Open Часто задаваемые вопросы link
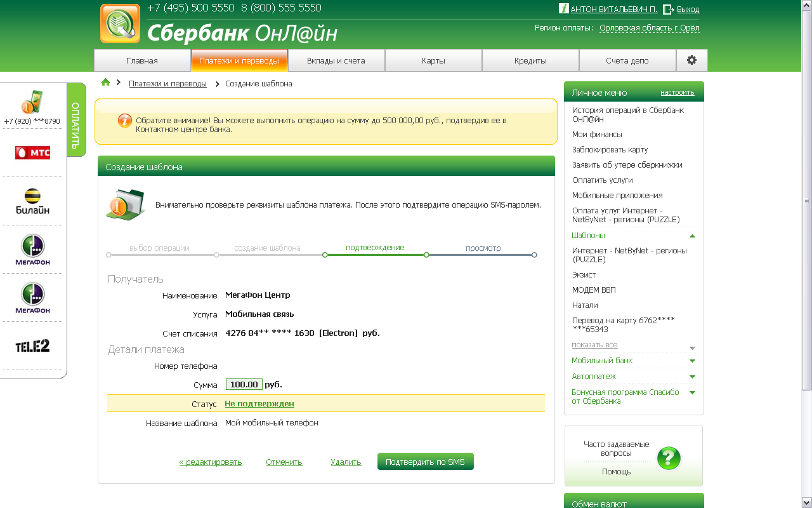The height and width of the screenshot is (508, 812). click(617, 449)
